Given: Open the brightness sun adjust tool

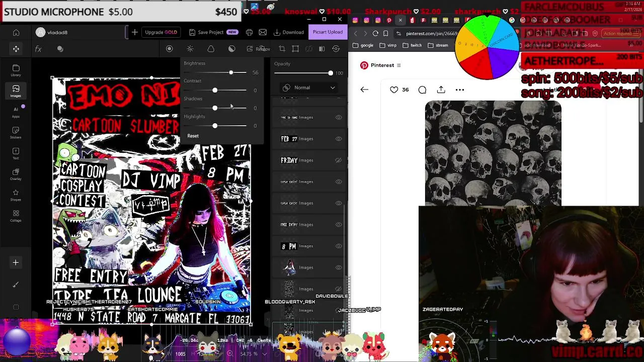Looking at the screenshot, I should [x=190, y=49].
